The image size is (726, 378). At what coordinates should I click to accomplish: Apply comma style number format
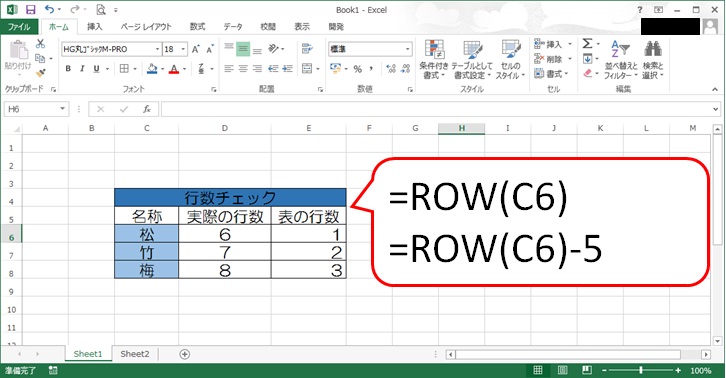pyautogui.click(x=371, y=69)
